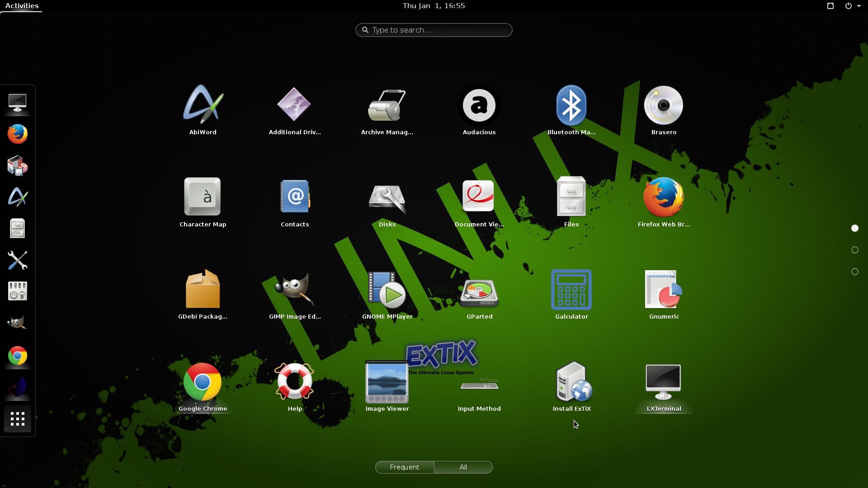Image resolution: width=868 pixels, height=488 pixels.
Task: Launch Firefox Web Browser from grid
Action: [664, 203]
